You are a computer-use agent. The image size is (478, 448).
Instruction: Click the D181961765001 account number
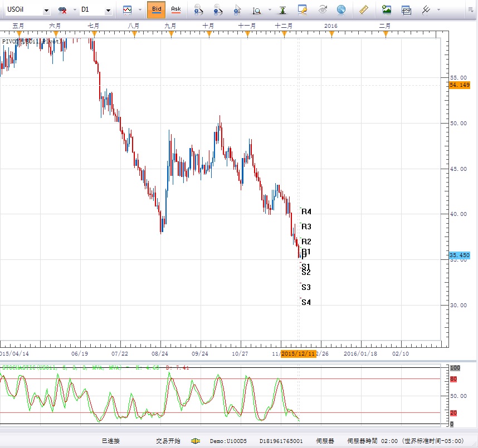coord(281,441)
